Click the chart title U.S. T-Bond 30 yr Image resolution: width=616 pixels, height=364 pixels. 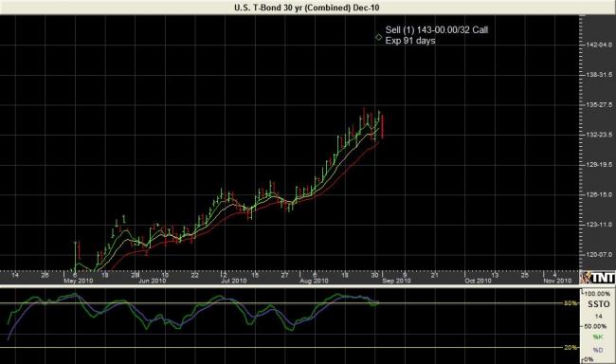(x=307, y=8)
